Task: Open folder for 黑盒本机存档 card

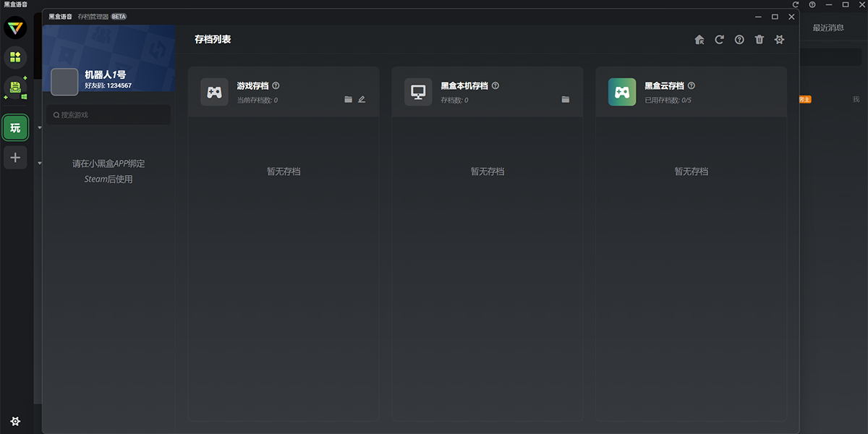Action: (566, 100)
